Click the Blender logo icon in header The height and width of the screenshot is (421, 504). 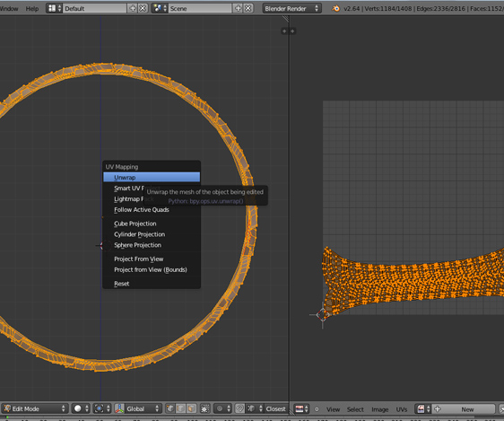336,8
